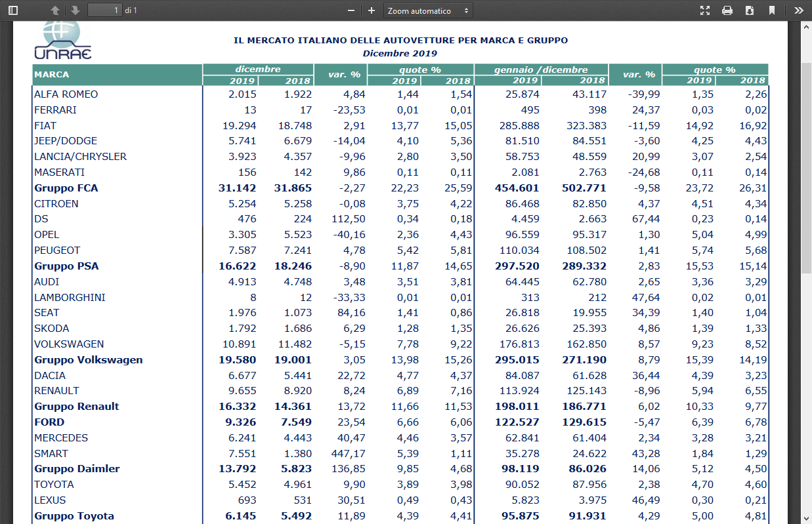
Task: Click the PEUGEOT row label
Action: (x=57, y=251)
